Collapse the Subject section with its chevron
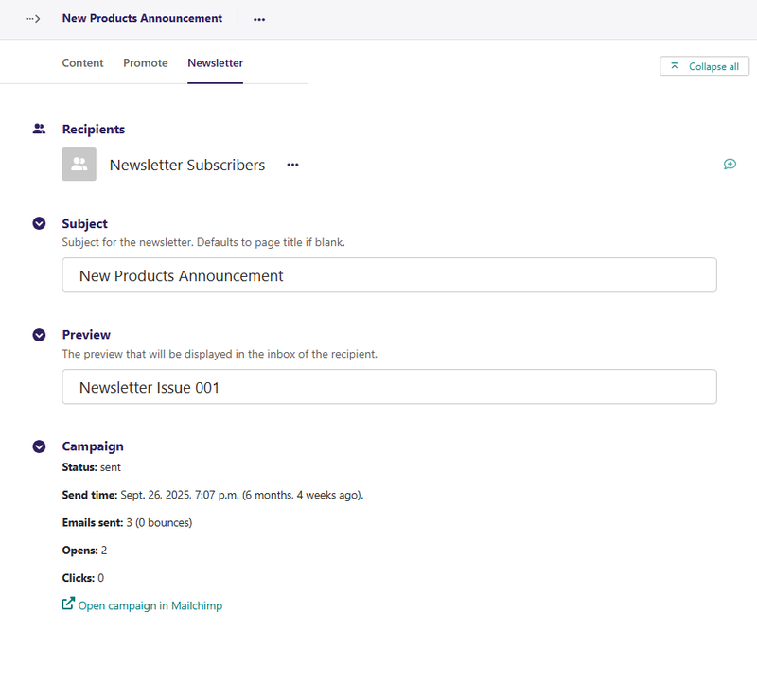The width and height of the screenshot is (757, 700). click(x=39, y=224)
